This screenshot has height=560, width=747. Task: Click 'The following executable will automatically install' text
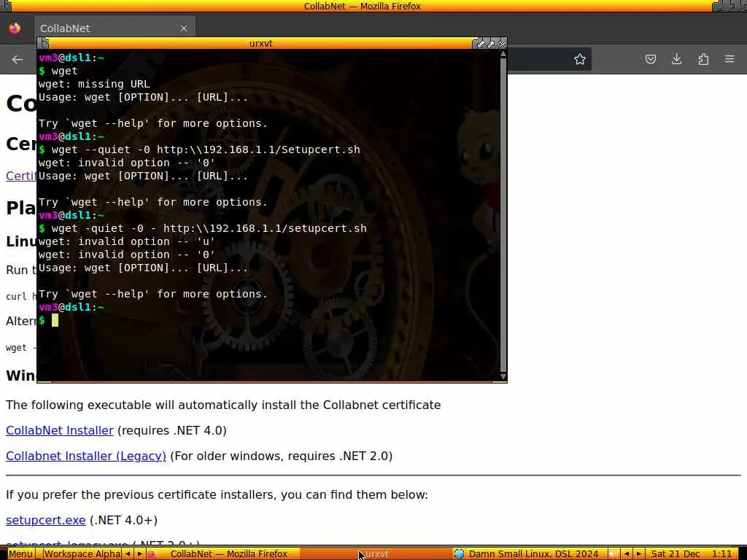[x=223, y=405]
